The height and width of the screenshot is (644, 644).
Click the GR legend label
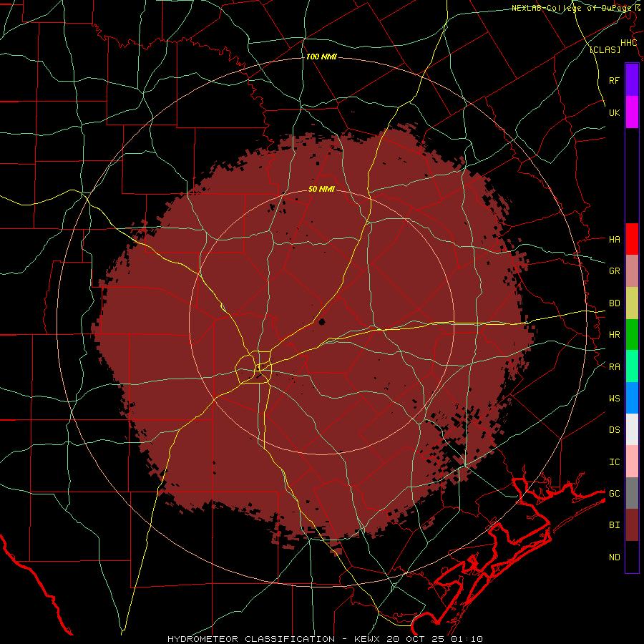pyautogui.click(x=614, y=271)
